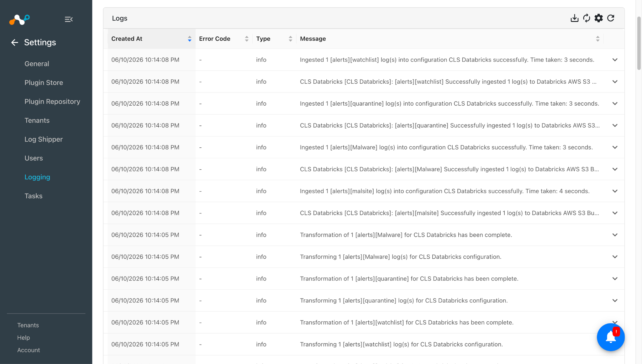Image resolution: width=642 pixels, height=364 pixels.
Task: Expand Transformation of Malware complete row
Action: pos(615,235)
